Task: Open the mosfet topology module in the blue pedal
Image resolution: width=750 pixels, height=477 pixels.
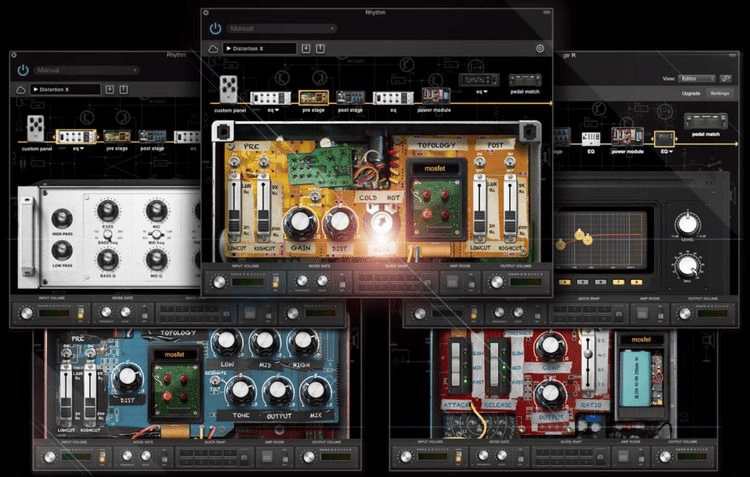Action: coord(175,384)
